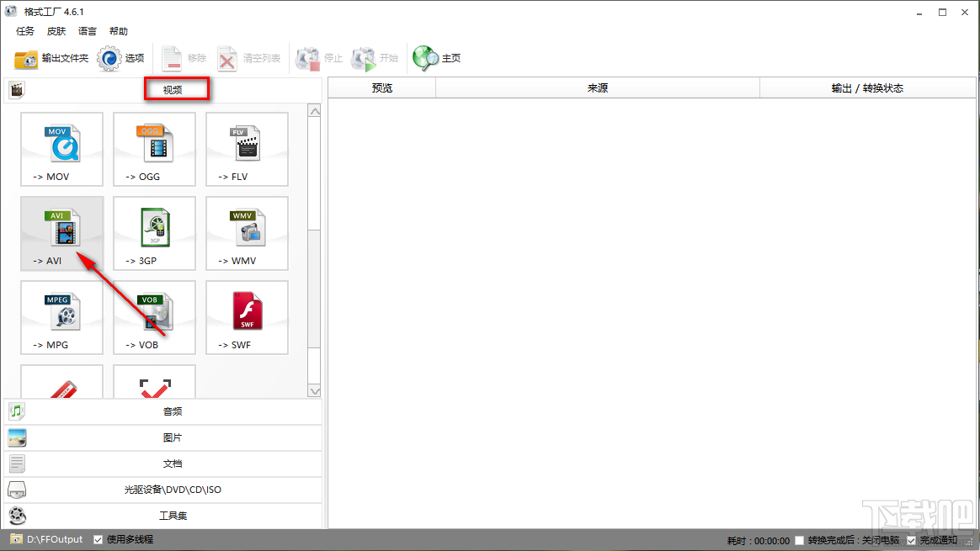Collapse the 视频 video category header
This screenshot has height=551, width=980.
pyautogui.click(x=163, y=90)
